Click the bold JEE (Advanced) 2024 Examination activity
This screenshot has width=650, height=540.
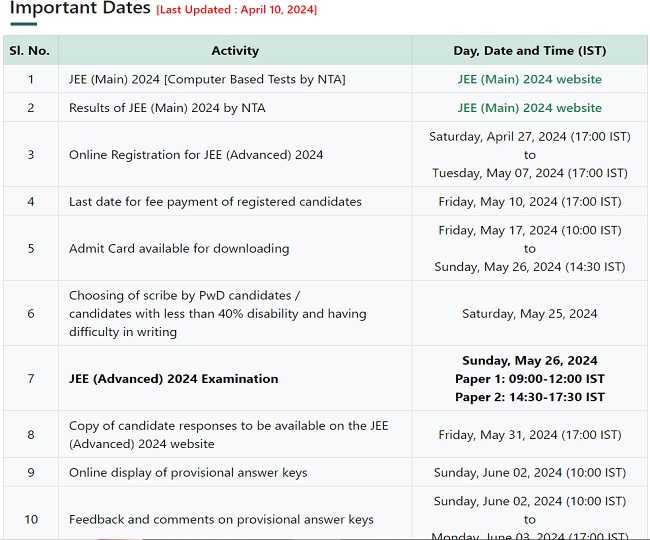(x=174, y=379)
